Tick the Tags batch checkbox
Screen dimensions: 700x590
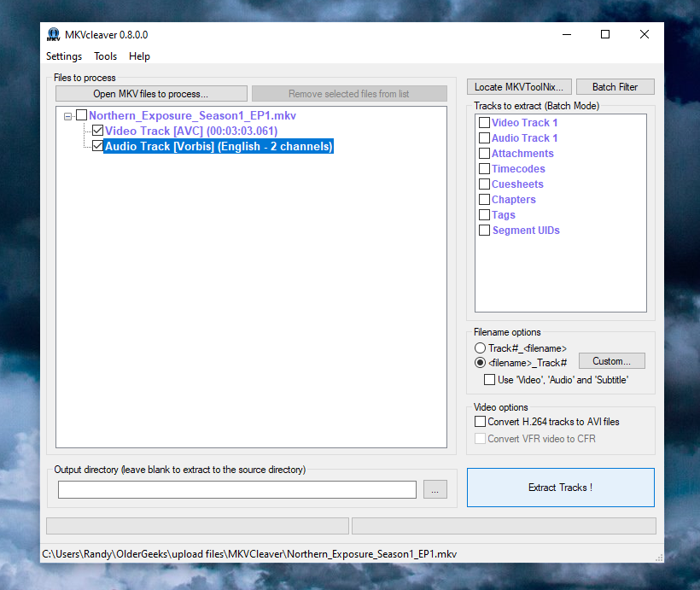click(484, 215)
